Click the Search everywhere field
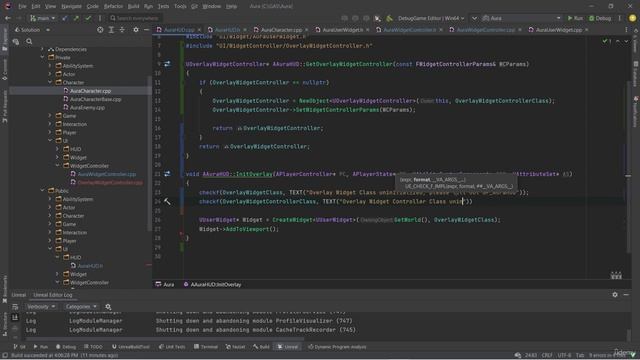 136,18
